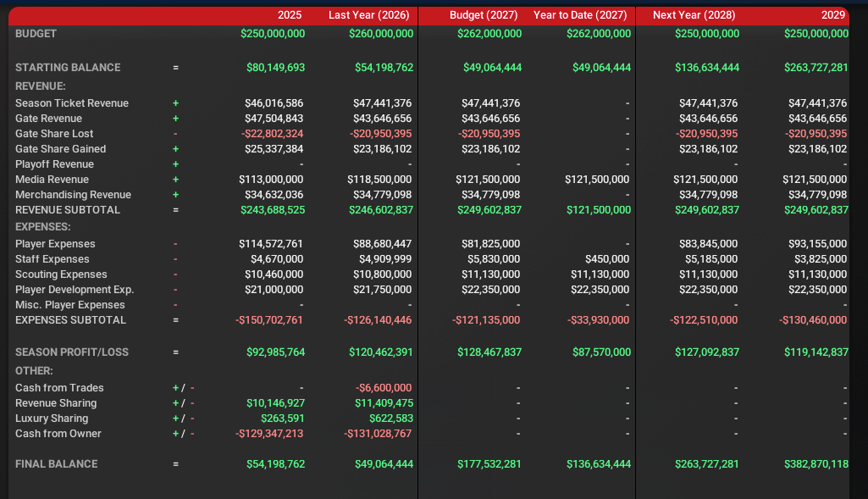Click the Cash from Owner row label
Screen dimensions: 868x499
coord(58,434)
